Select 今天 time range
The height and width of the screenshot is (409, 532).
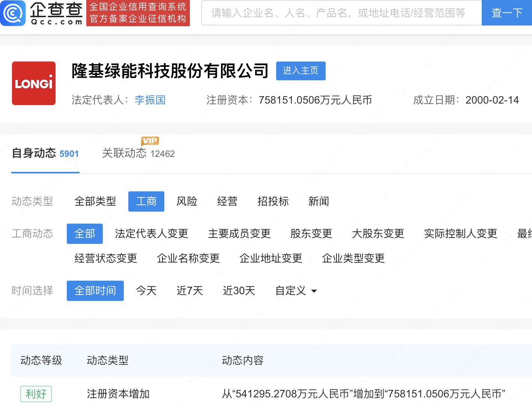click(x=146, y=291)
